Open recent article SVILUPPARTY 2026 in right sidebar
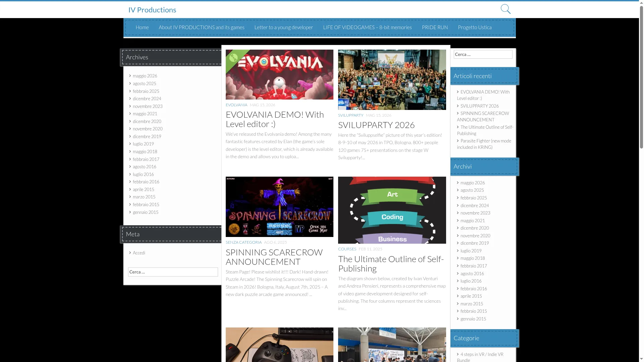Screen dimensions: 644x362 coord(480,106)
